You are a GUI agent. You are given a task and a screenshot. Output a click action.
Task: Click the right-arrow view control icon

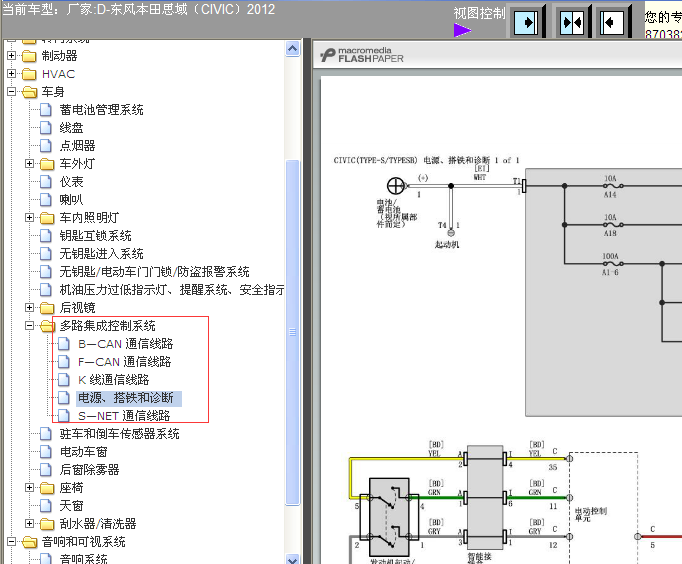(526, 22)
